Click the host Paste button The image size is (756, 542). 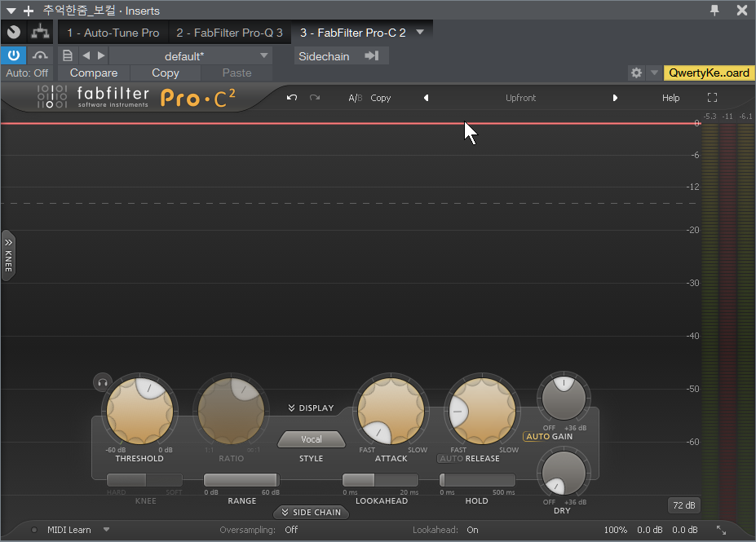coord(237,73)
